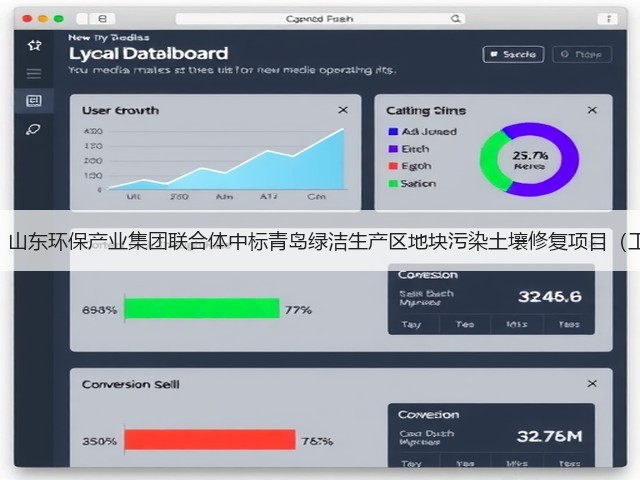This screenshot has height=480, width=640.
Task: Select the Yas tab under 32.76M
Action: (465, 464)
